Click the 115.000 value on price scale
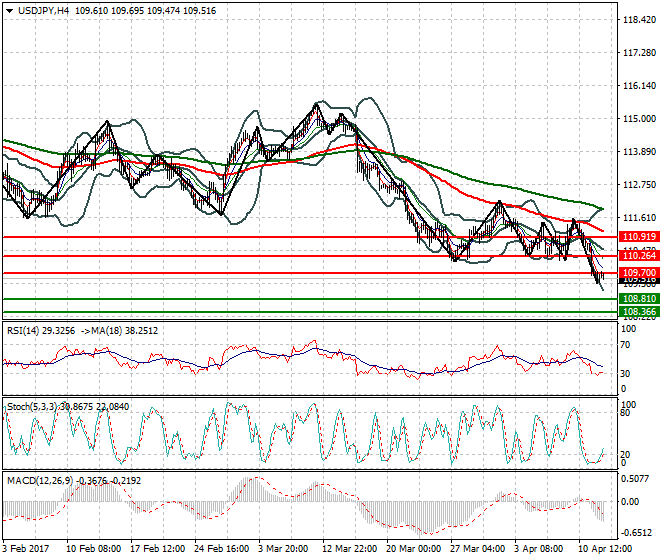 638,119
